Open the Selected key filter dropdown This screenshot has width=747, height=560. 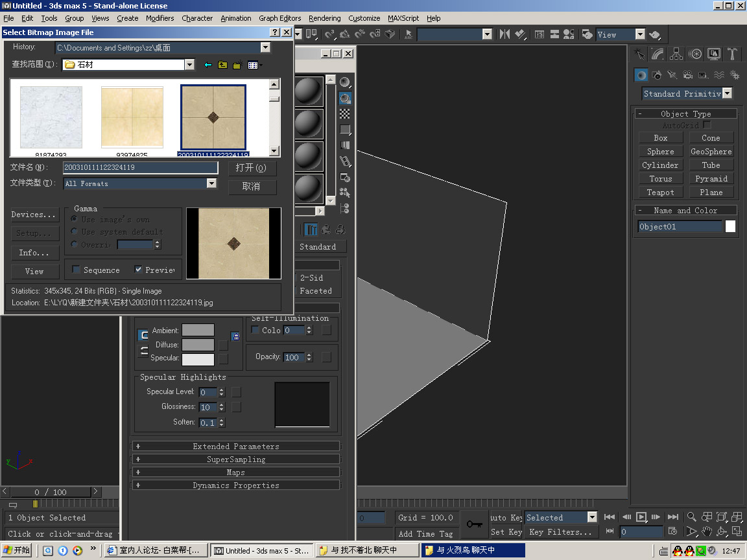coord(592,517)
